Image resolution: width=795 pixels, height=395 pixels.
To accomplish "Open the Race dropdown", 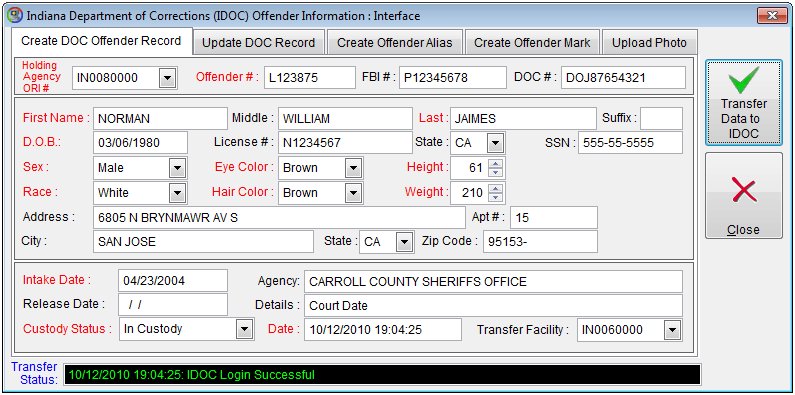I will tap(177, 193).
